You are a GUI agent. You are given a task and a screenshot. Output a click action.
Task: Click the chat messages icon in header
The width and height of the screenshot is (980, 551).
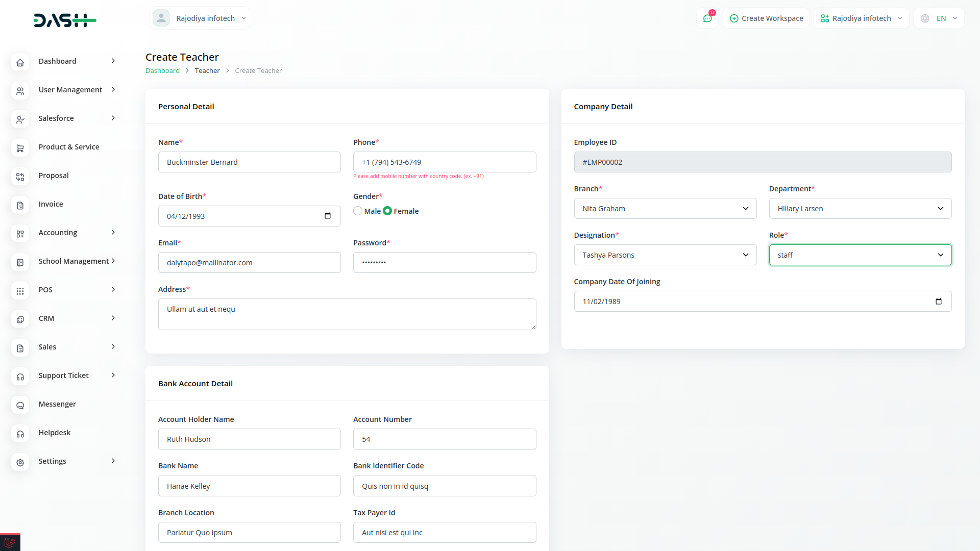707,18
